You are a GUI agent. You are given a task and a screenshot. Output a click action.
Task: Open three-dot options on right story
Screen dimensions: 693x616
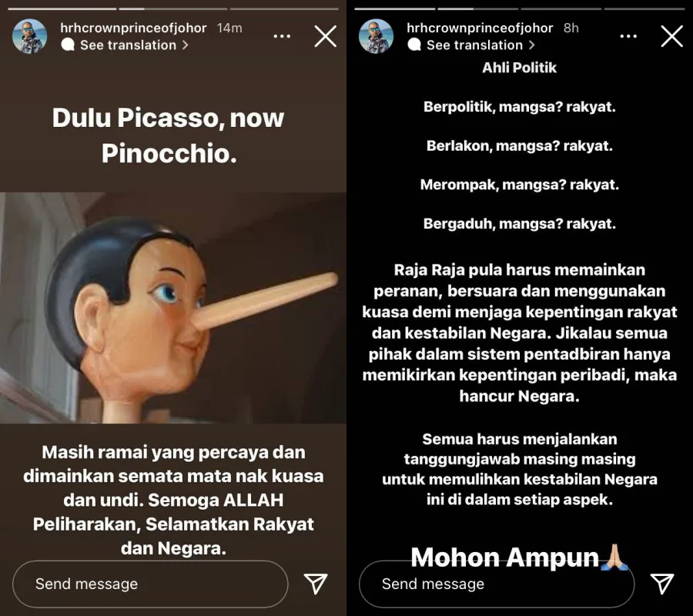click(x=628, y=36)
